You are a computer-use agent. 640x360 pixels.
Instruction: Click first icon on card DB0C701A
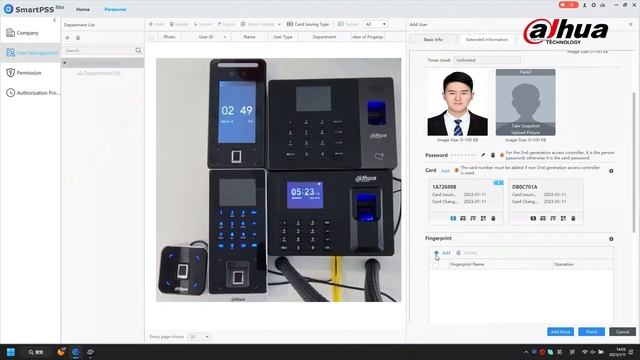coord(533,218)
